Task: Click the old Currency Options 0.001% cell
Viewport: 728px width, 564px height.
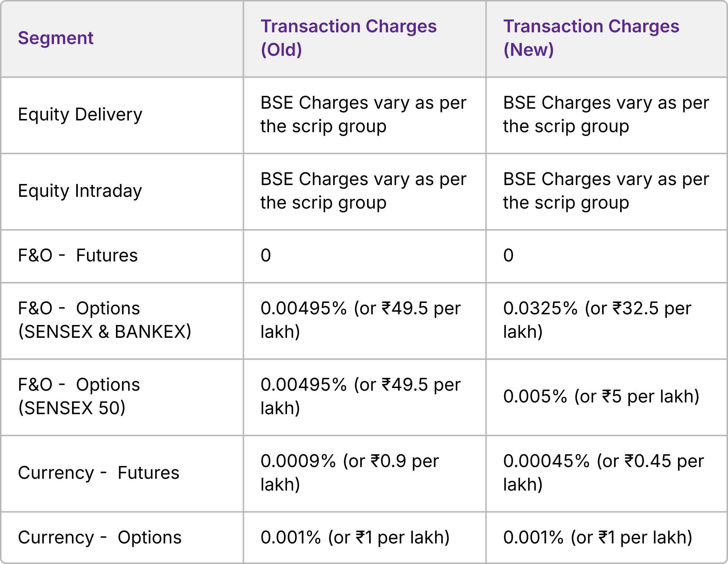Action: click(355, 538)
